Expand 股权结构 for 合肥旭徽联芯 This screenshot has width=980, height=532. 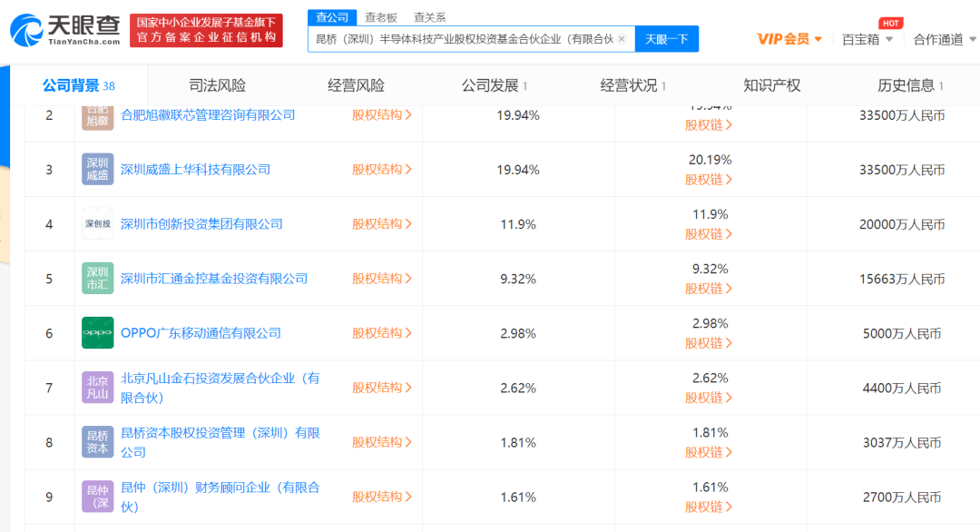click(x=381, y=115)
